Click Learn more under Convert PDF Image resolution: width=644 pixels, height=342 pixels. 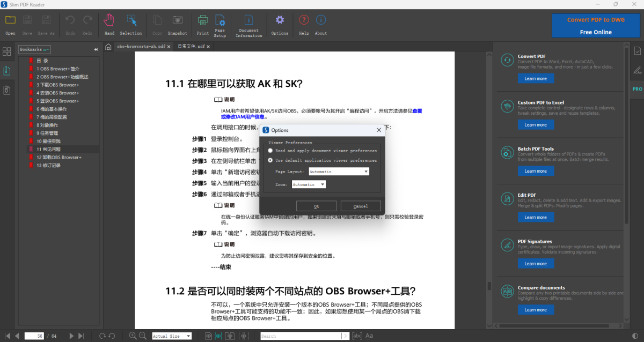pyautogui.click(x=536, y=79)
